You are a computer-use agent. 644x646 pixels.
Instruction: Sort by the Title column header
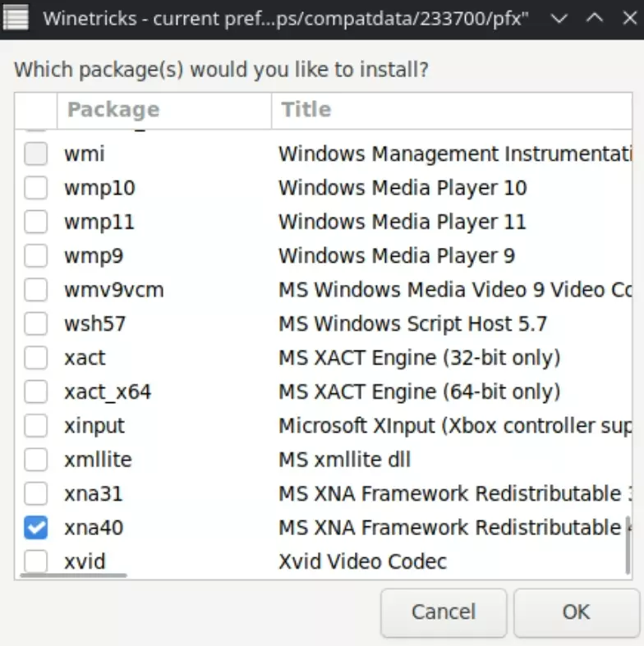pos(450,110)
